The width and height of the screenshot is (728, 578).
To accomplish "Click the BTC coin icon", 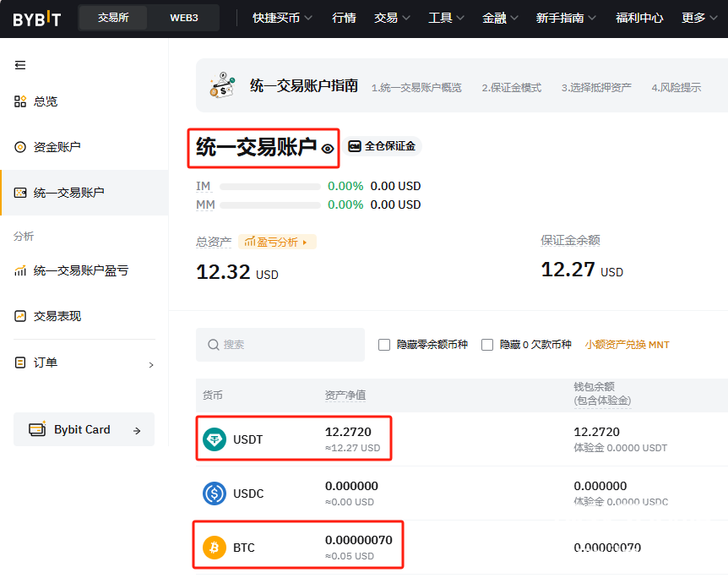I will pos(215,548).
